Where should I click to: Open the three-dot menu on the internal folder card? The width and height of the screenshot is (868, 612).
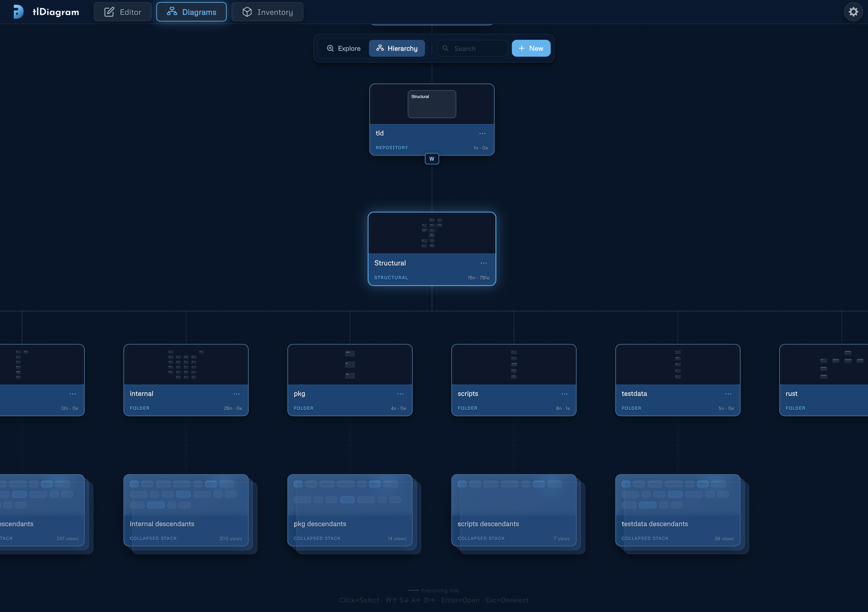pos(236,394)
